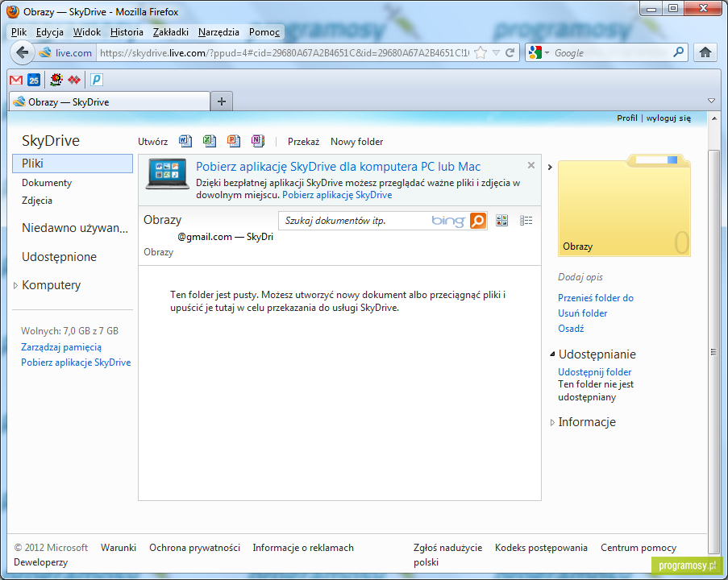The height and width of the screenshot is (580, 728).
Task: Click the Profil link
Action: (x=626, y=118)
